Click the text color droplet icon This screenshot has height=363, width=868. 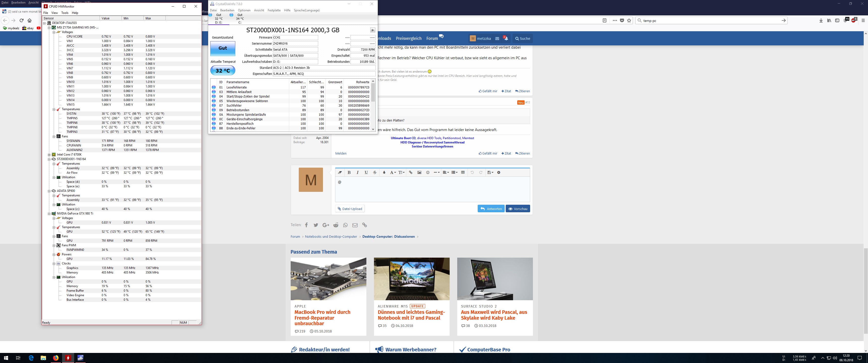point(384,172)
